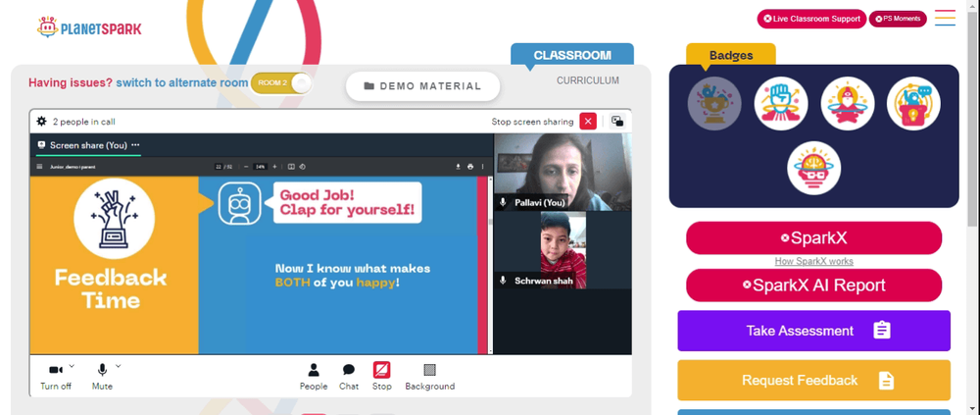Toggle the ROOM 2 switch
The image size is (980, 415).
(x=280, y=83)
